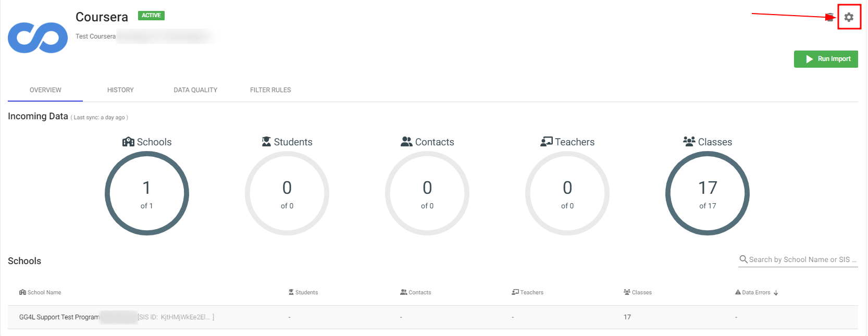Click the Contacts people icon above chart

click(406, 142)
